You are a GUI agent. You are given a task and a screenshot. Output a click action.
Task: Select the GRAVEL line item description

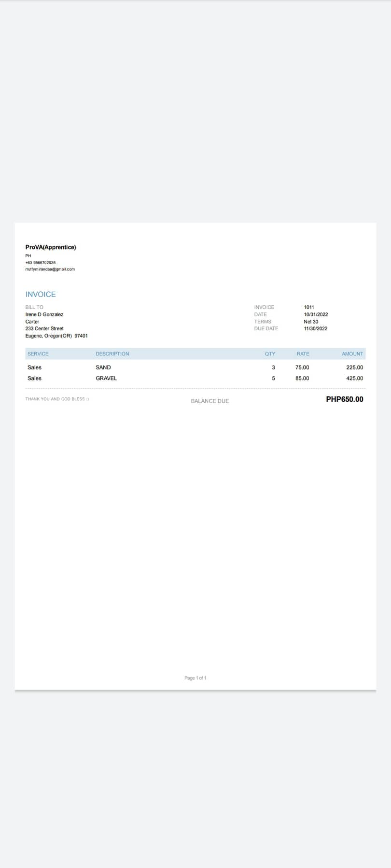coord(106,379)
